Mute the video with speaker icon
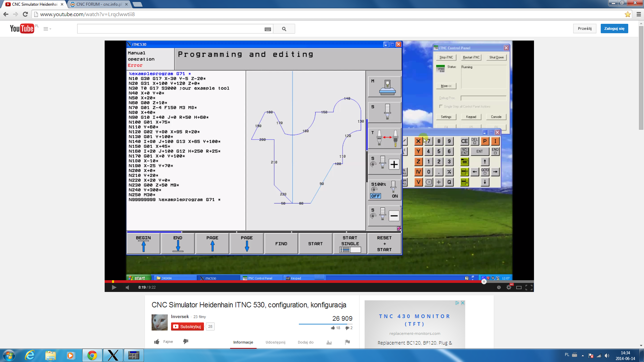The image size is (644, 362). click(x=127, y=287)
